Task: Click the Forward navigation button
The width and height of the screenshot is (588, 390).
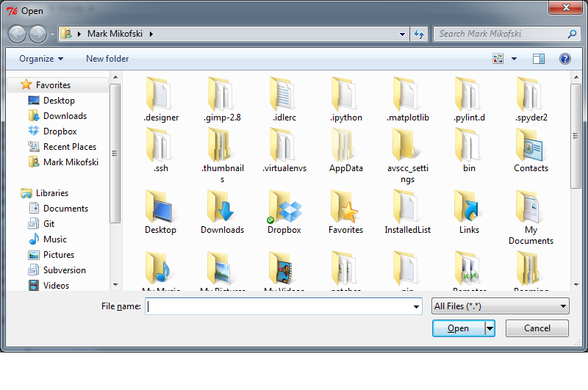Action: pyautogui.click(x=38, y=34)
